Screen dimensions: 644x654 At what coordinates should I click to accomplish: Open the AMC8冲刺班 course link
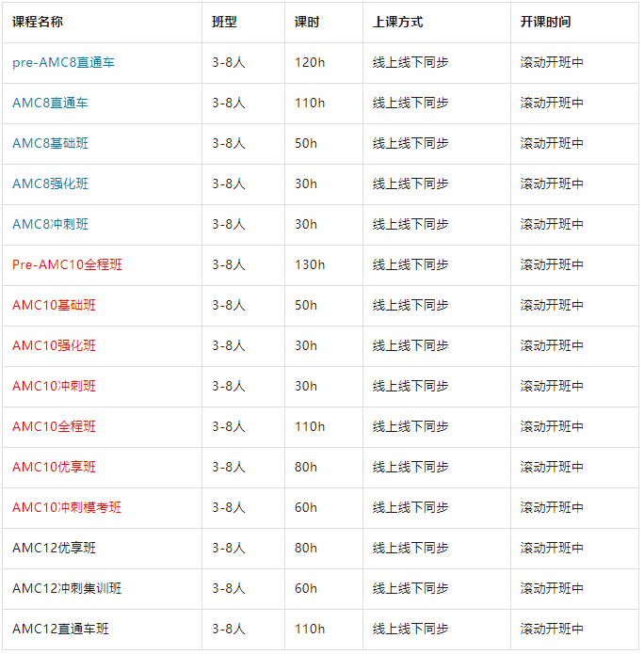[50, 224]
